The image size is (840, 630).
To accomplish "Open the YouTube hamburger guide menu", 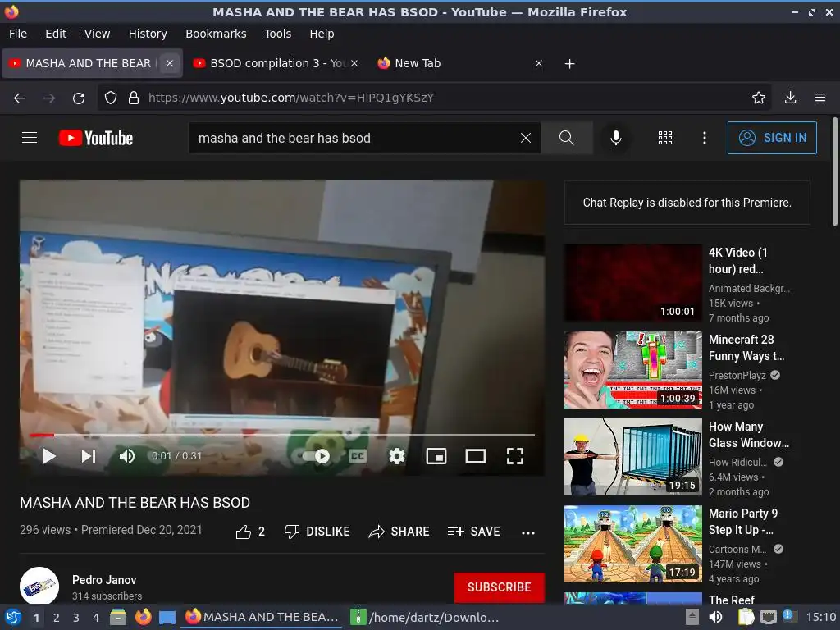I will (30, 138).
